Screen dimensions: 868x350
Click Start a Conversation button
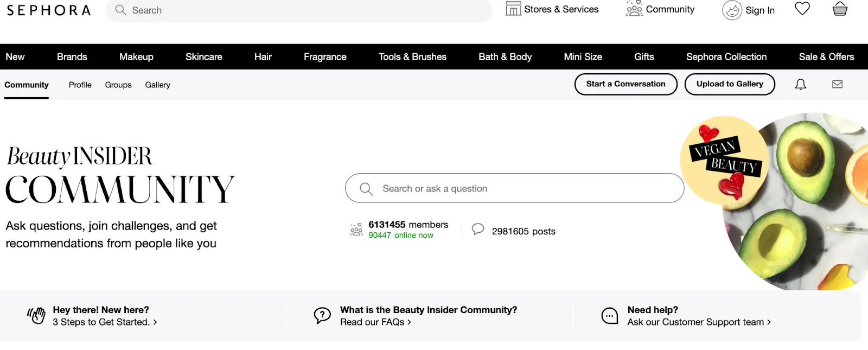pyautogui.click(x=626, y=84)
